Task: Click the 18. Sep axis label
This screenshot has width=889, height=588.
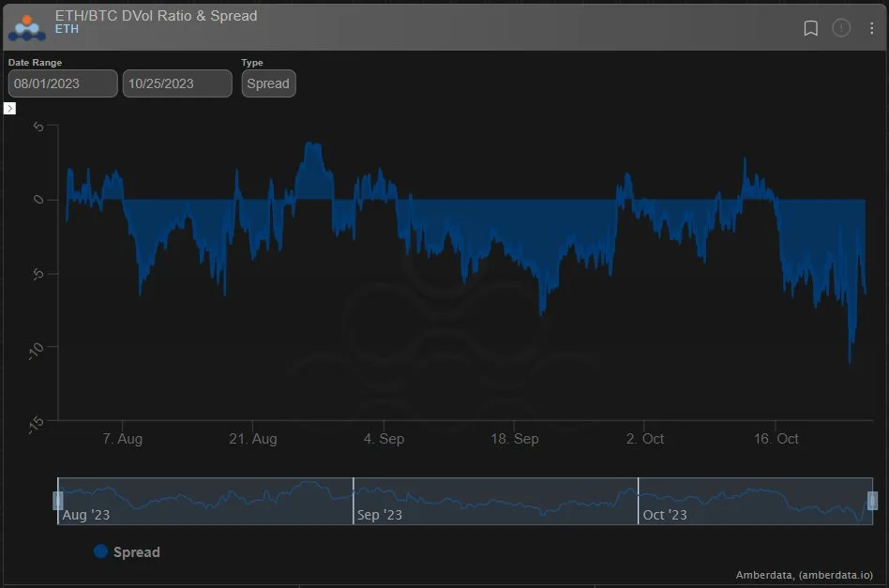Action: click(514, 439)
